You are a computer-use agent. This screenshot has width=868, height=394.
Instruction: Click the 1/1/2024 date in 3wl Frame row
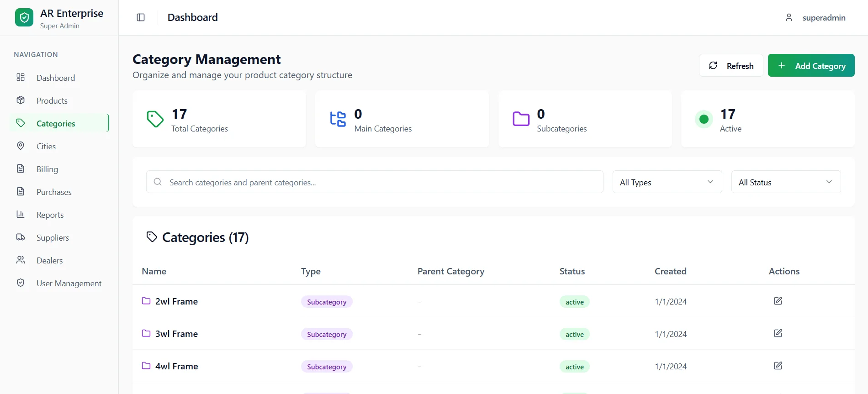671,334
